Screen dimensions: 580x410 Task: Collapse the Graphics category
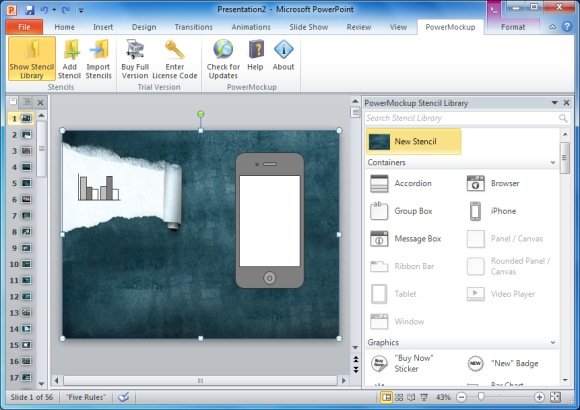[x=553, y=342]
